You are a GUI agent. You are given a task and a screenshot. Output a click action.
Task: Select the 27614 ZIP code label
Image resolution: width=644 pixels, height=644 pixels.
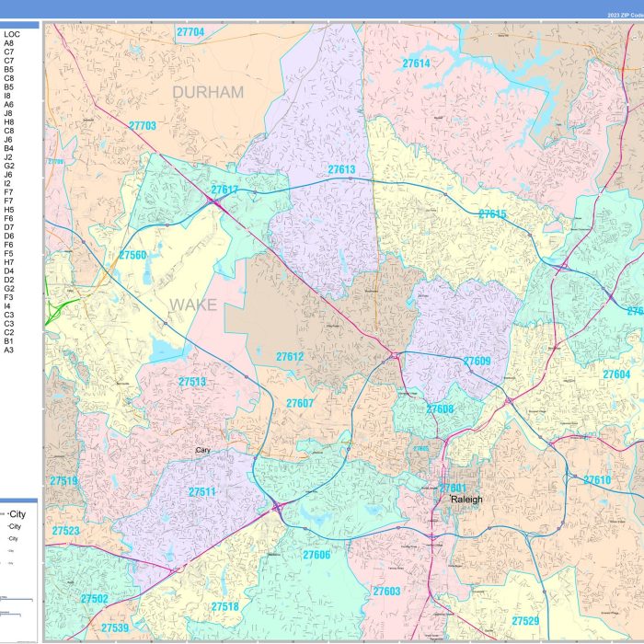[416, 63]
